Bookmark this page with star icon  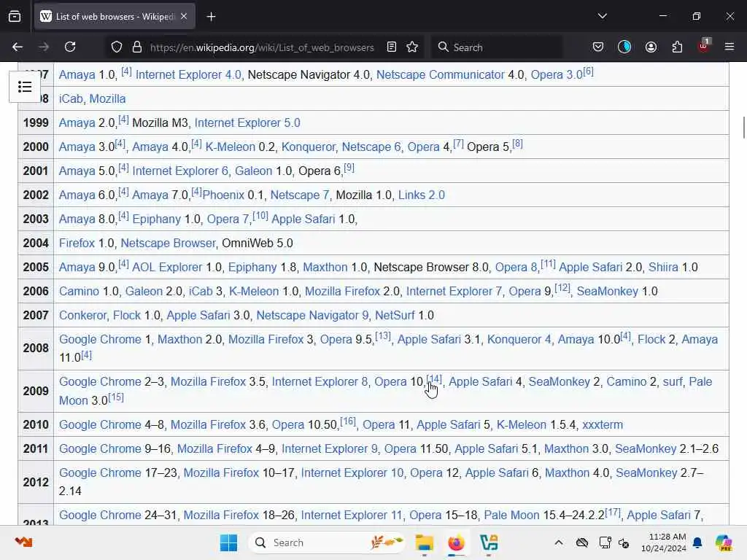(412, 47)
